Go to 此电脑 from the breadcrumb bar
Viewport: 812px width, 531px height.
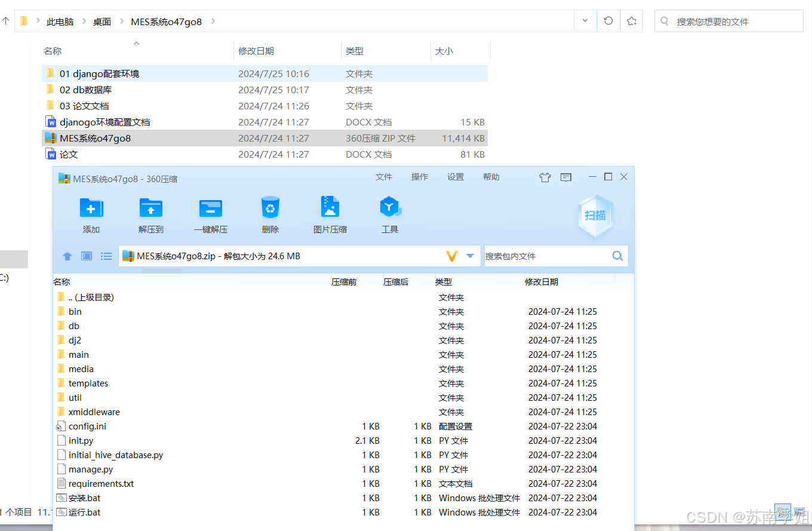coord(60,20)
